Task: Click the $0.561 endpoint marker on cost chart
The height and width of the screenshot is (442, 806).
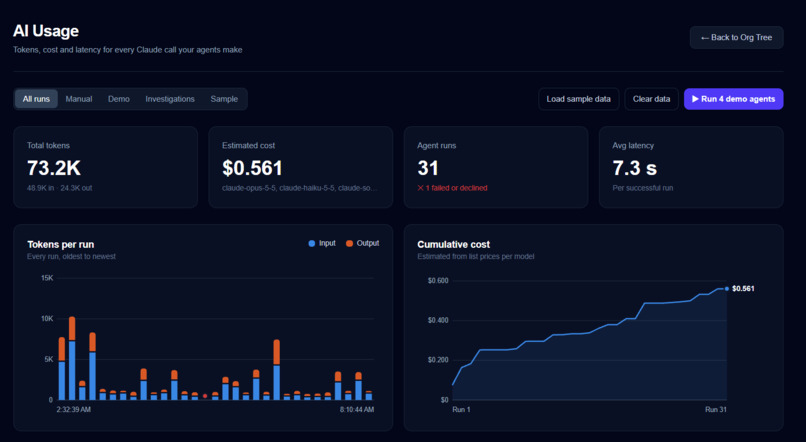Action: pyautogui.click(x=726, y=289)
